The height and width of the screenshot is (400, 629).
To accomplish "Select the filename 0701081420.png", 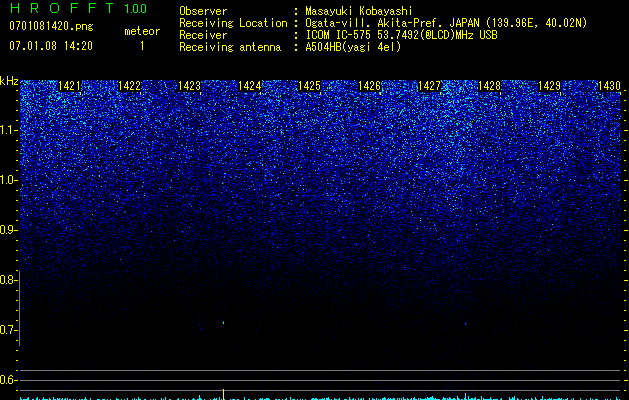I will click(x=51, y=26).
